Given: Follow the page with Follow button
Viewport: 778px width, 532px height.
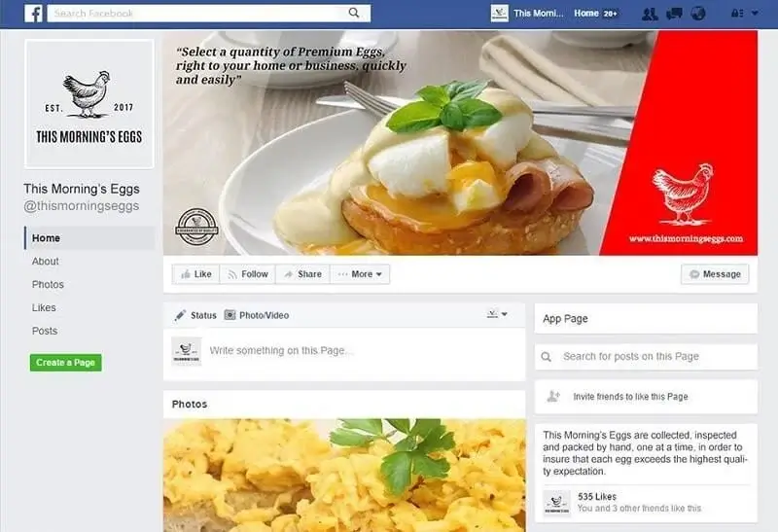Looking at the screenshot, I should coord(248,274).
